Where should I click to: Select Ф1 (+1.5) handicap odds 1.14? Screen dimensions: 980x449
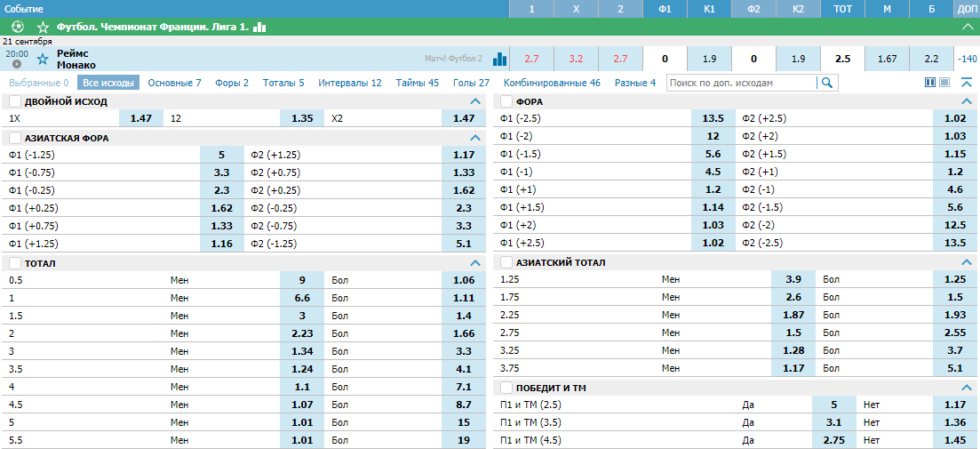tap(713, 207)
